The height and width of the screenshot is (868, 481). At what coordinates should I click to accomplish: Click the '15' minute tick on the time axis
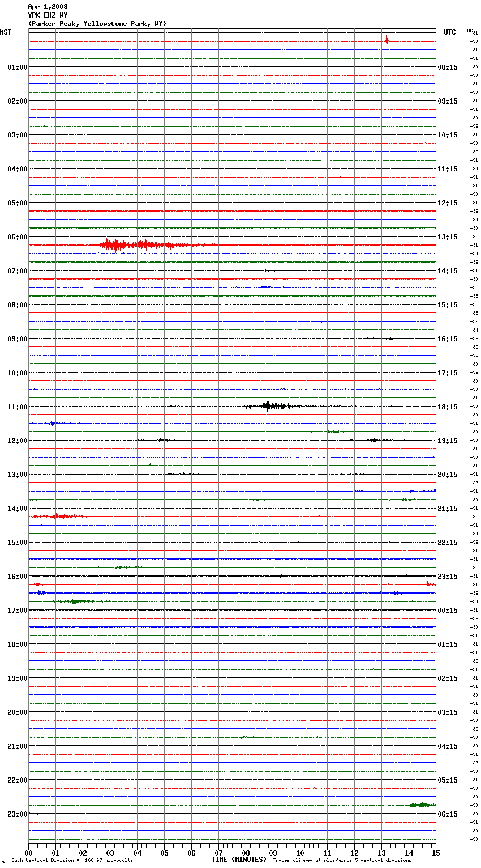[436, 853]
